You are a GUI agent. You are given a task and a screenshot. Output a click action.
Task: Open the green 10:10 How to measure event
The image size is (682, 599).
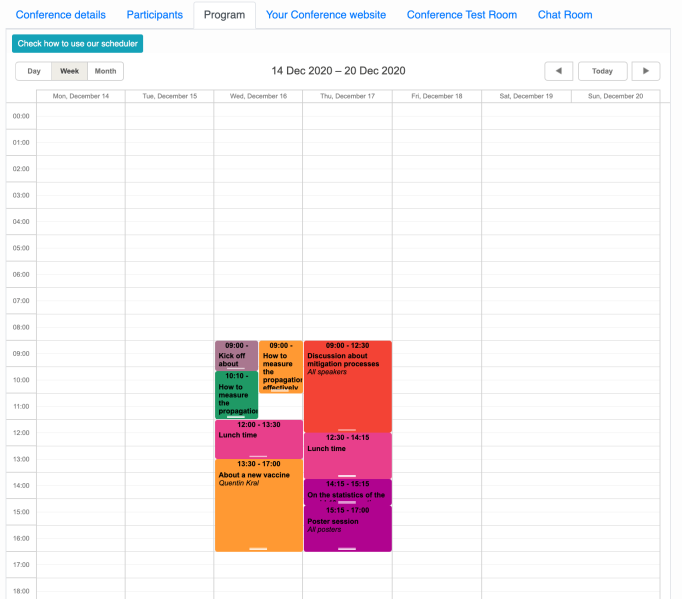pos(236,395)
